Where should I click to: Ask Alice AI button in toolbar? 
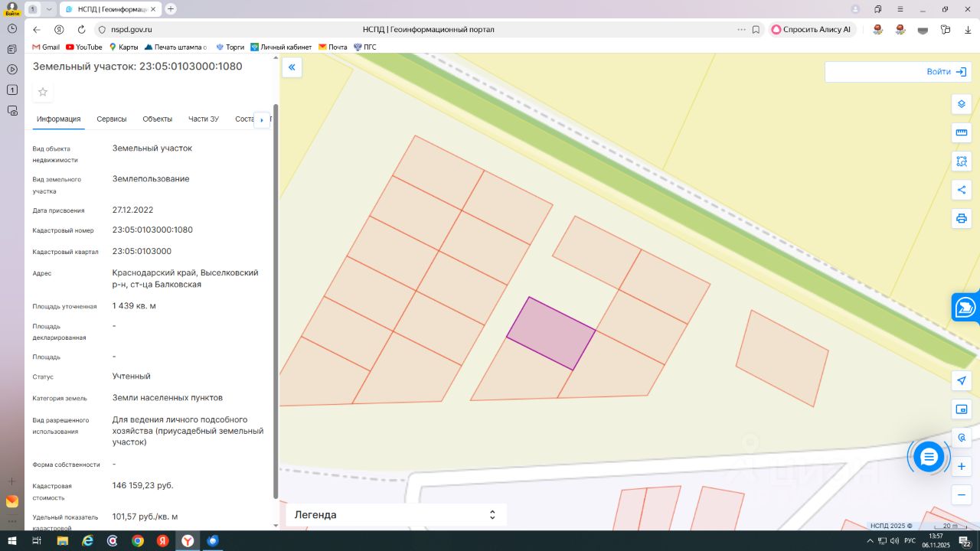(x=810, y=30)
